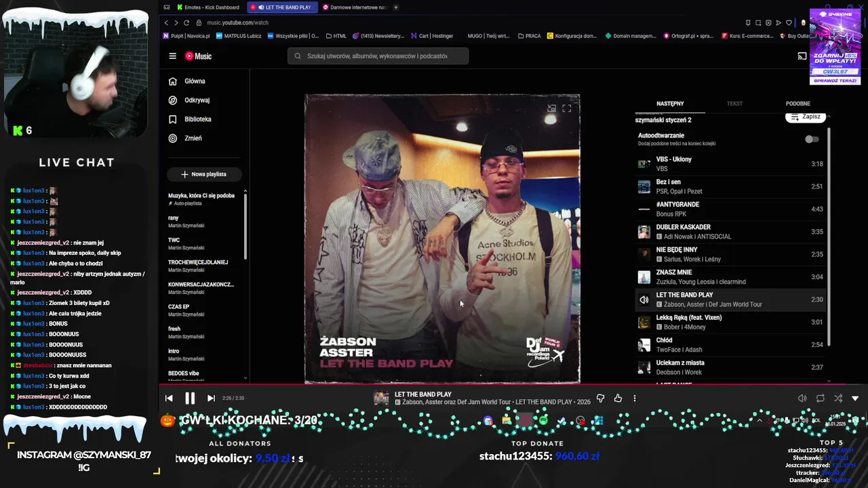Open the PRACA bookmarks folder
Image resolution: width=868 pixels, height=488 pixels.
click(x=529, y=36)
